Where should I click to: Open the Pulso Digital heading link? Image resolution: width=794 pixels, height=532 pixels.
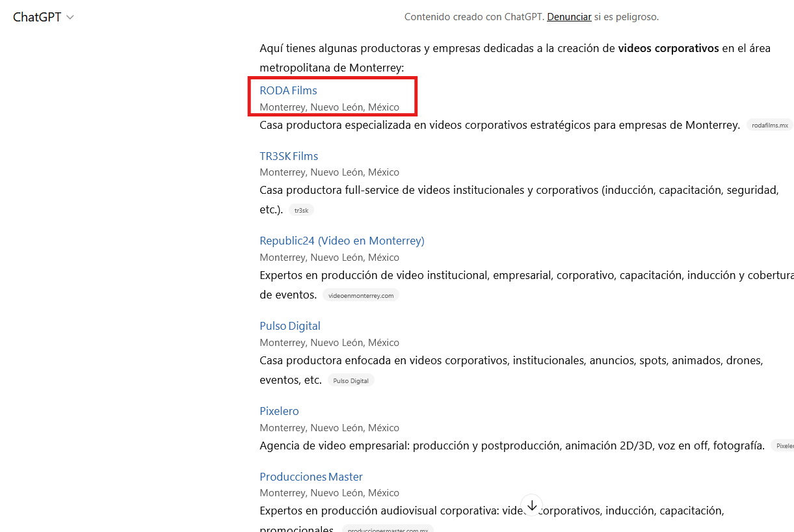coord(290,326)
